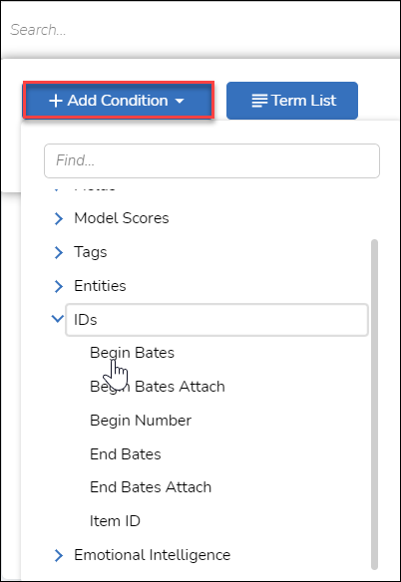Expand the Model Scores chevron
Viewport: 401px width, 582px height.
tap(58, 218)
